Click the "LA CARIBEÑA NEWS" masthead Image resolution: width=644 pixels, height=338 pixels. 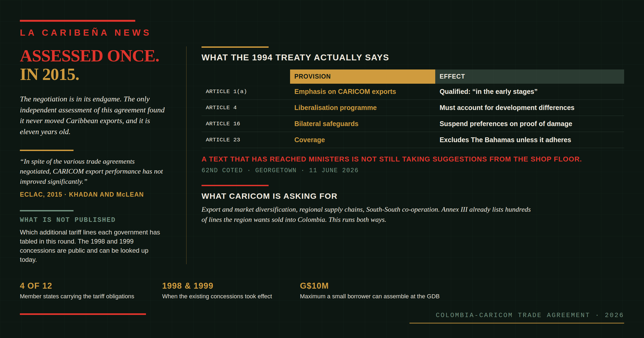pyautogui.click(x=85, y=33)
